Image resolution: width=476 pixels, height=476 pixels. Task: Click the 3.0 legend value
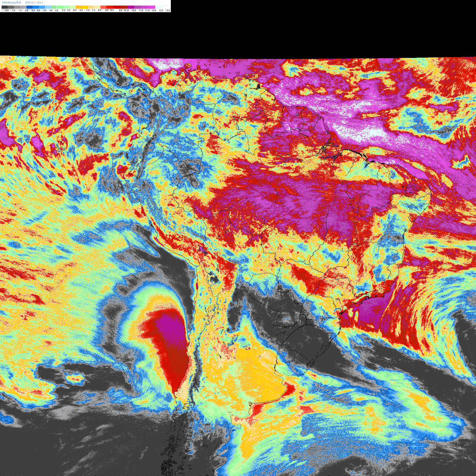click(x=38, y=10)
